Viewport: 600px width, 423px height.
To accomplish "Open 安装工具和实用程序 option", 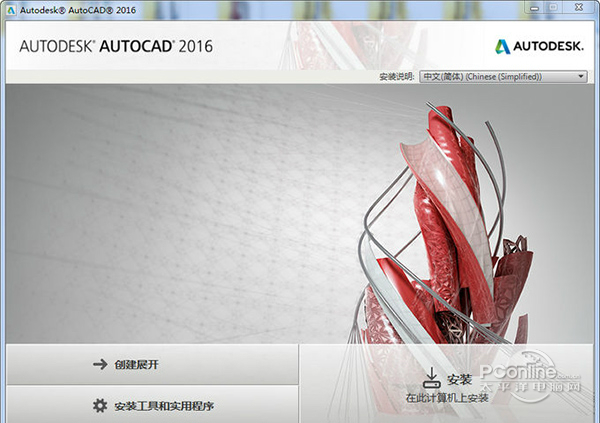I will coord(152,405).
